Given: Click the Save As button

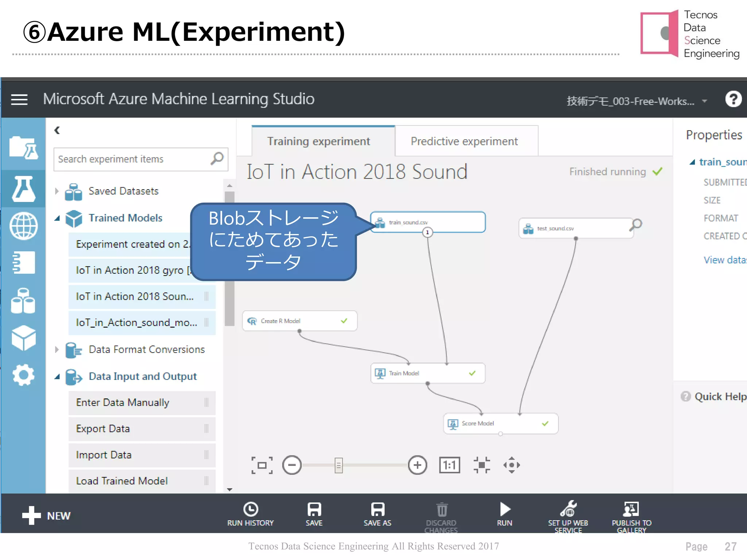Looking at the screenshot, I should pyautogui.click(x=378, y=514).
